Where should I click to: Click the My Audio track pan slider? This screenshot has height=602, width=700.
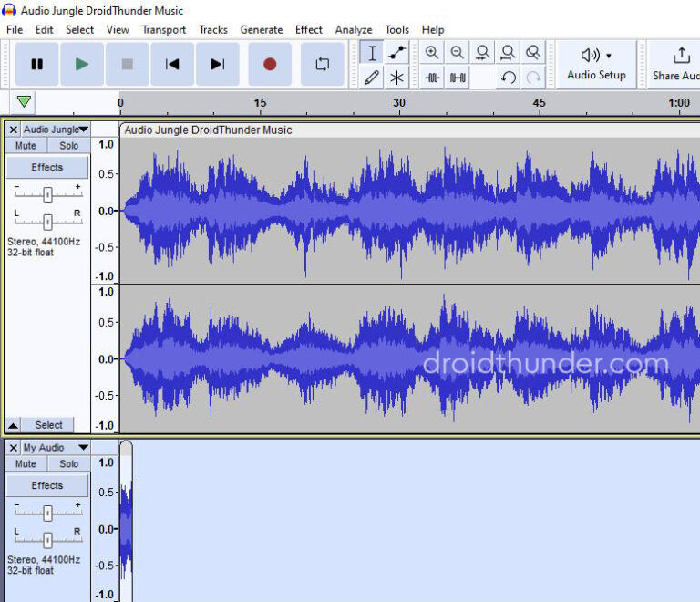47,540
